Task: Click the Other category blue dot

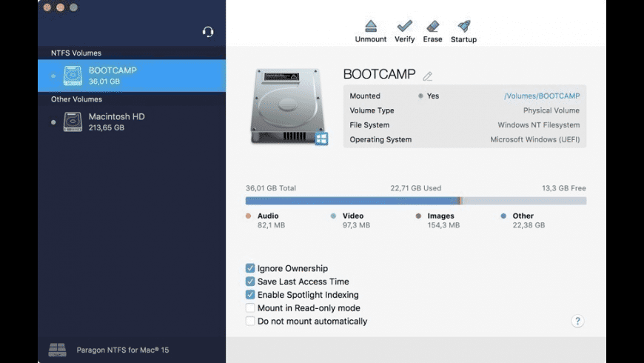Action: pos(503,216)
